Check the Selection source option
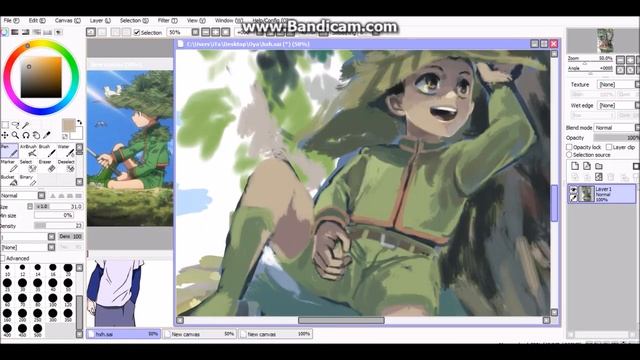The width and height of the screenshot is (640, 360). click(x=569, y=155)
